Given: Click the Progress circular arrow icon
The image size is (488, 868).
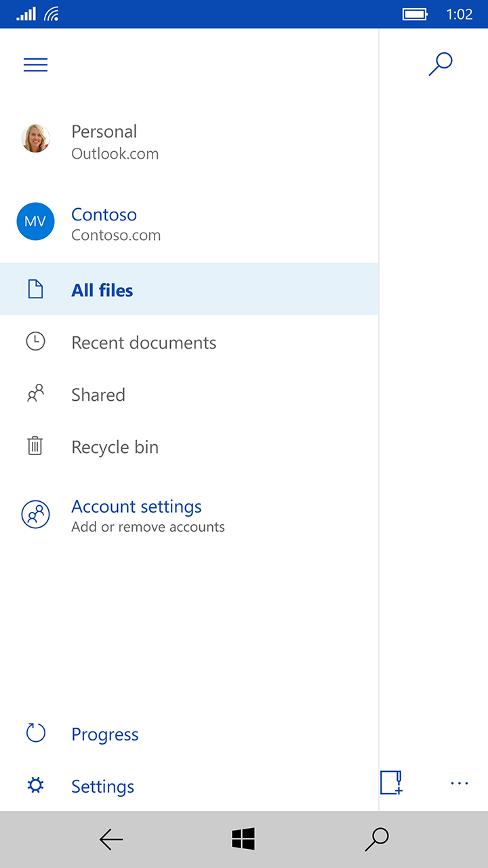Looking at the screenshot, I should [x=35, y=733].
